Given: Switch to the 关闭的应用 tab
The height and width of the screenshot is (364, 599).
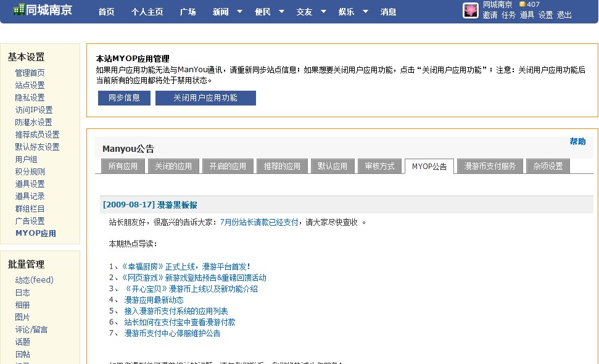Looking at the screenshot, I should (173, 166).
